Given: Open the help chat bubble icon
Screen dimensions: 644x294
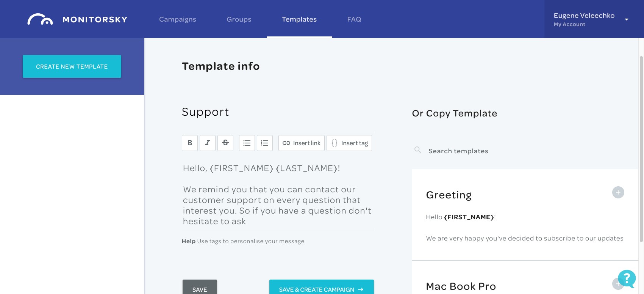Looking at the screenshot, I should tap(627, 279).
